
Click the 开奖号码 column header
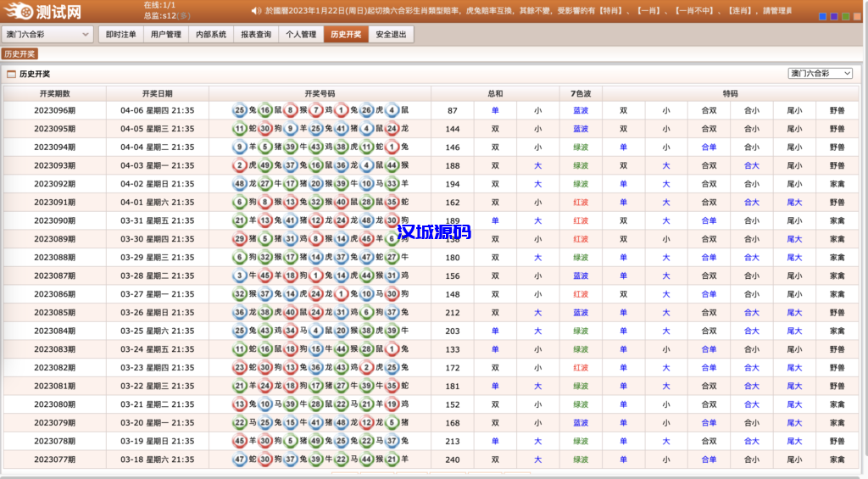[x=320, y=93]
